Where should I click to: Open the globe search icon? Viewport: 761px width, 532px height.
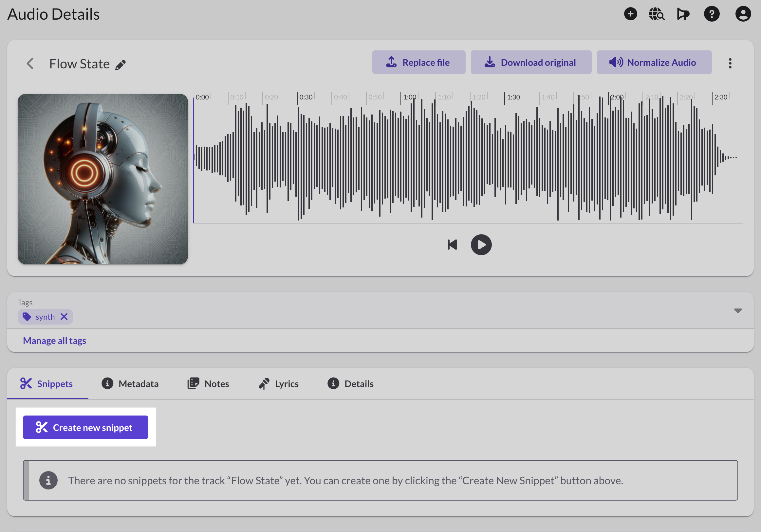point(656,14)
